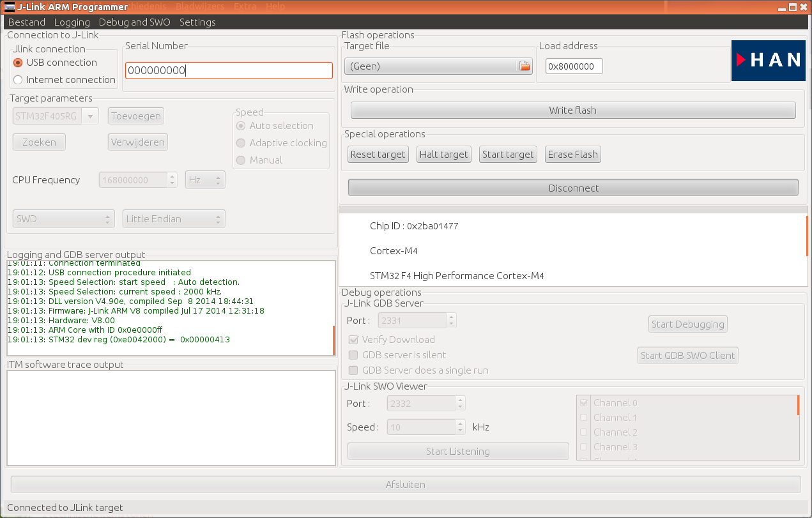
Task: Click the Reset target button
Action: [x=378, y=155]
